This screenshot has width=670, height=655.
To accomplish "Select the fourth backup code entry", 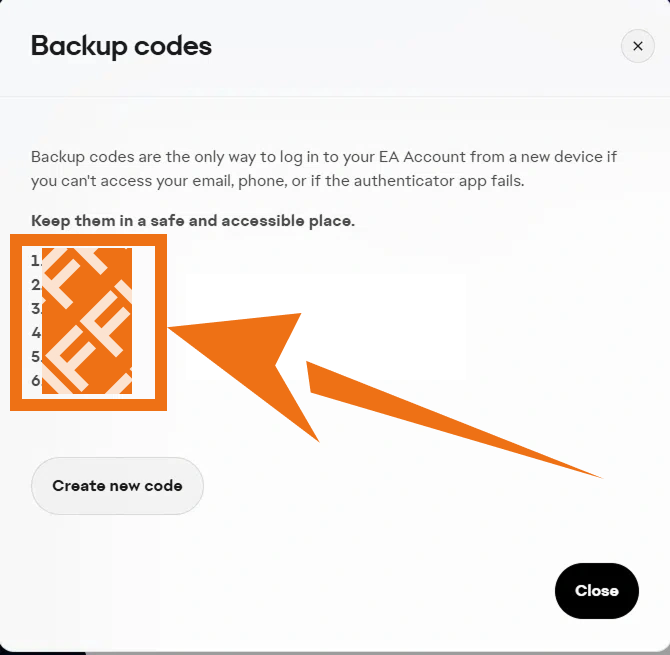I will click(x=85, y=333).
